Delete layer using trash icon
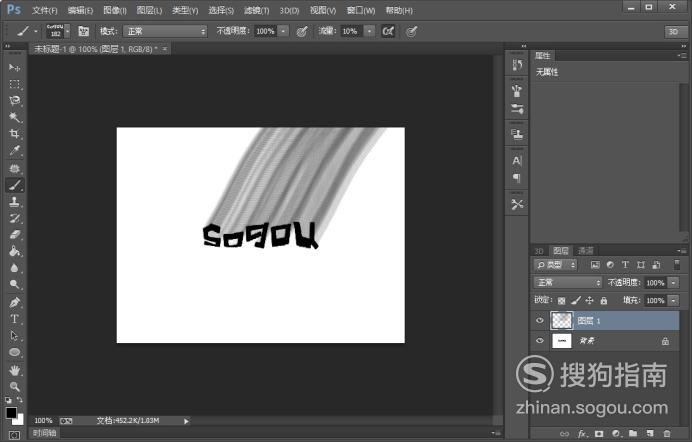Image resolution: width=692 pixels, height=442 pixels. pyautogui.click(x=667, y=434)
